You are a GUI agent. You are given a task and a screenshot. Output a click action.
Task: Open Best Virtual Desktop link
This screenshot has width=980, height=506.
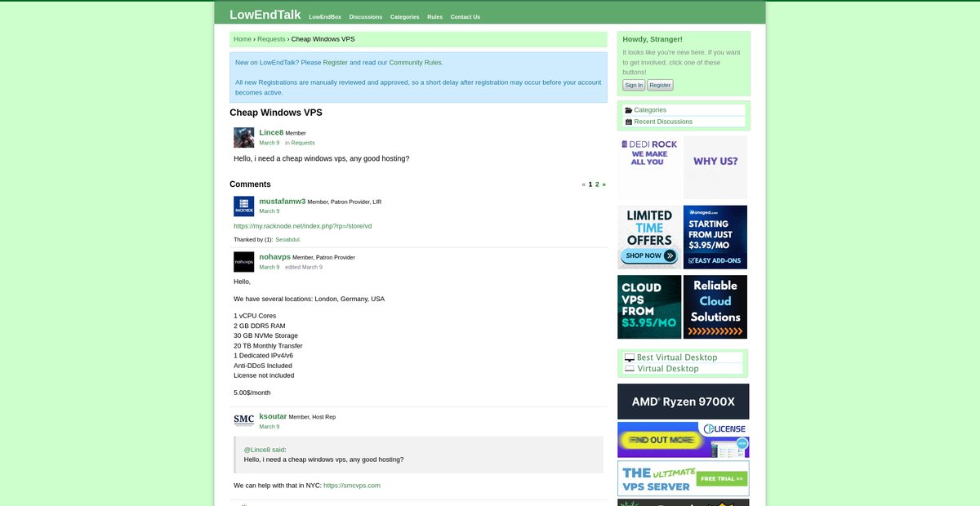pyautogui.click(x=677, y=357)
